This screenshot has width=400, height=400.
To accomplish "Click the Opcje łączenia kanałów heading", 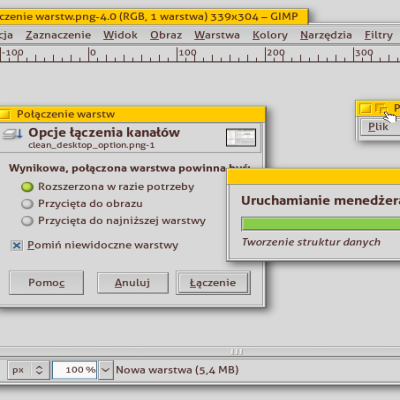I will click(x=104, y=133).
